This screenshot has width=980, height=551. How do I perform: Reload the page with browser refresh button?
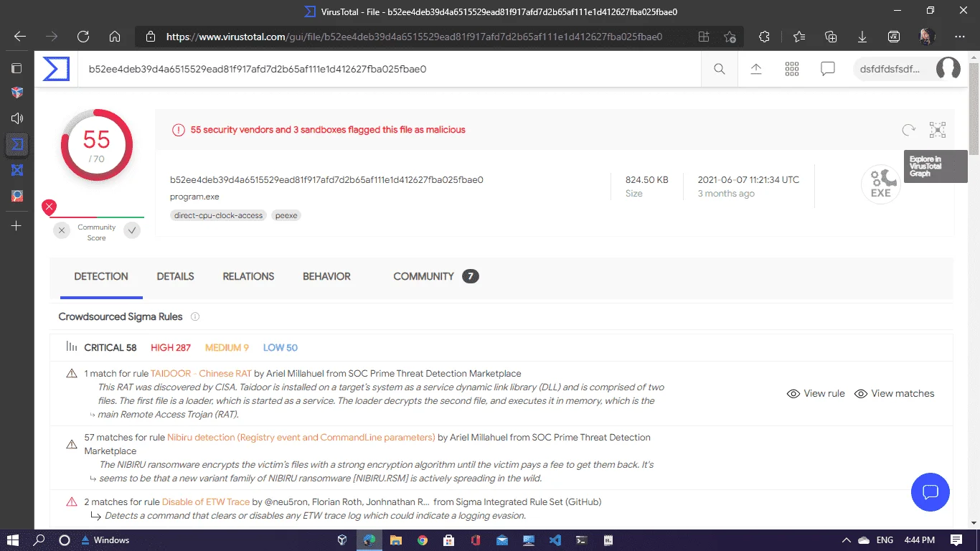tap(83, 37)
